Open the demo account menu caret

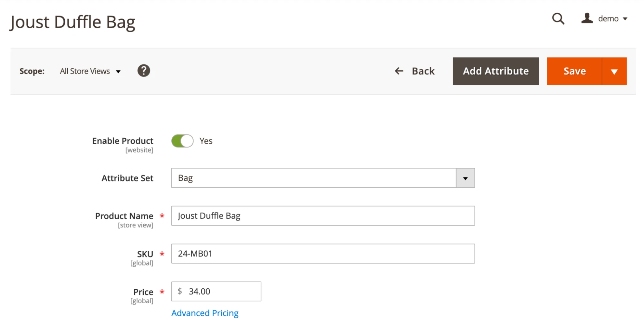click(x=625, y=19)
